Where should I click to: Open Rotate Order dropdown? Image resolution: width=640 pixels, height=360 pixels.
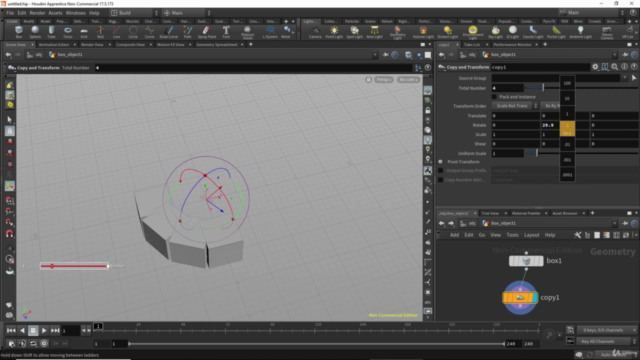pos(550,106)
